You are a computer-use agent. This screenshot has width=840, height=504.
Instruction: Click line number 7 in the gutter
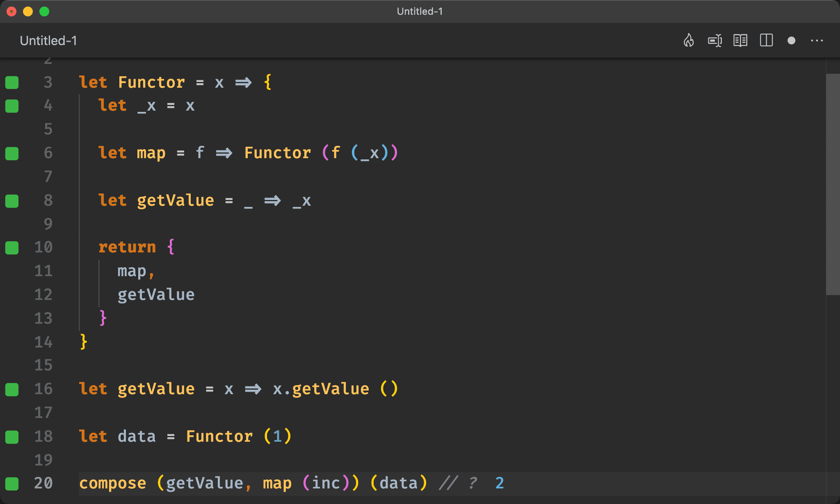[x=48, y=177]
